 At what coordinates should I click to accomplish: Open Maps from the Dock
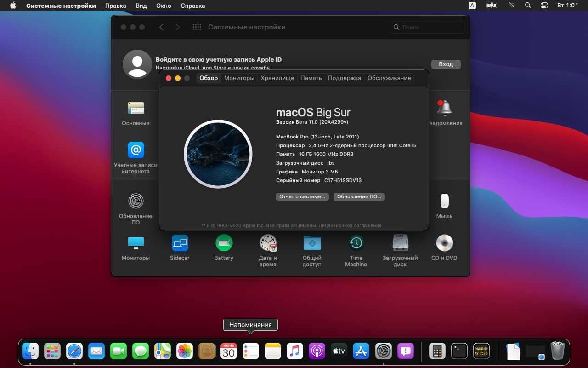point(163,351)
